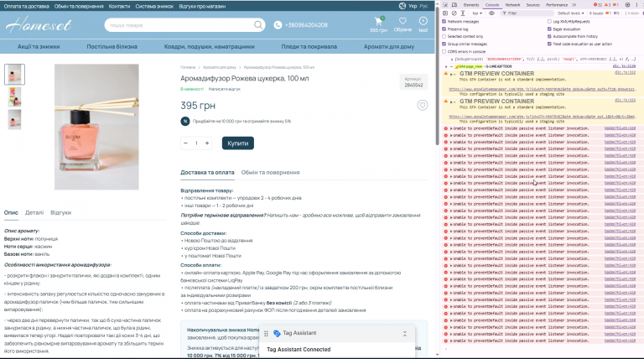The width and height of the screenshot is (644, 359).
Task: Click the console scroll-lock icon
Action: coord(463,13)
